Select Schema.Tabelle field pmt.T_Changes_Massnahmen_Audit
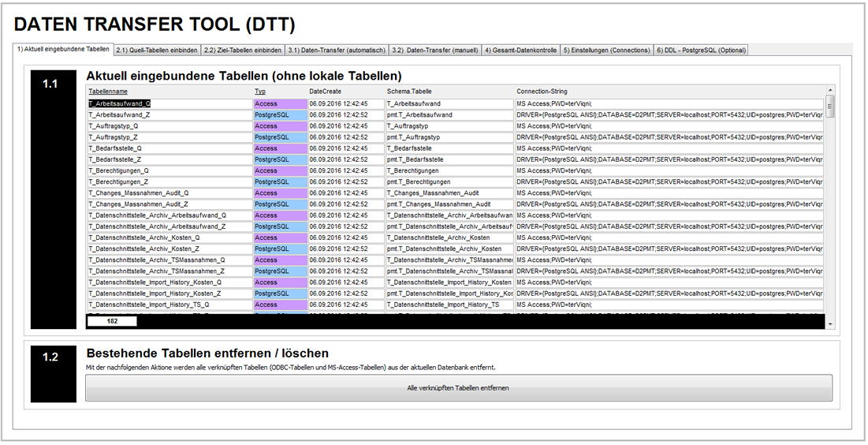 tap(448, 204)
